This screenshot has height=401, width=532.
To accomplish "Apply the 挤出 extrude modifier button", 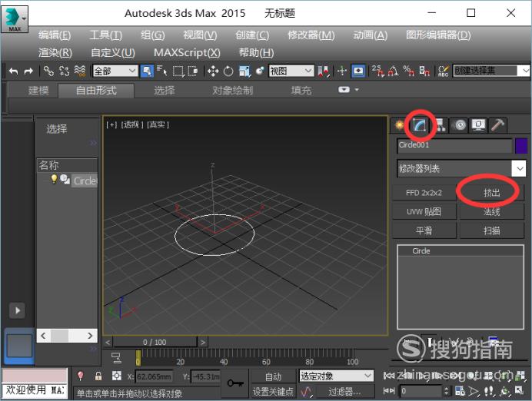I will pos(491,193).
